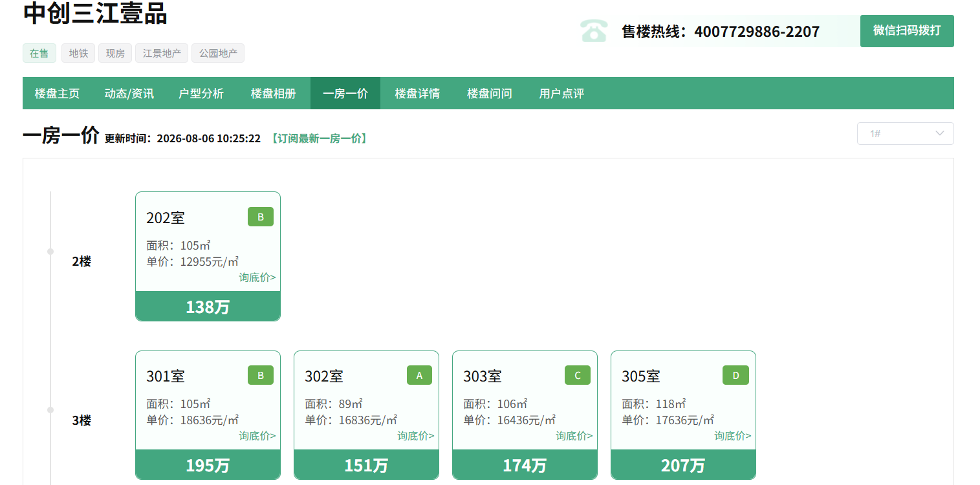Screen dimensions: 980x485
Task: Click update time 2026-08-06 10:25:22
Action: 209,138
